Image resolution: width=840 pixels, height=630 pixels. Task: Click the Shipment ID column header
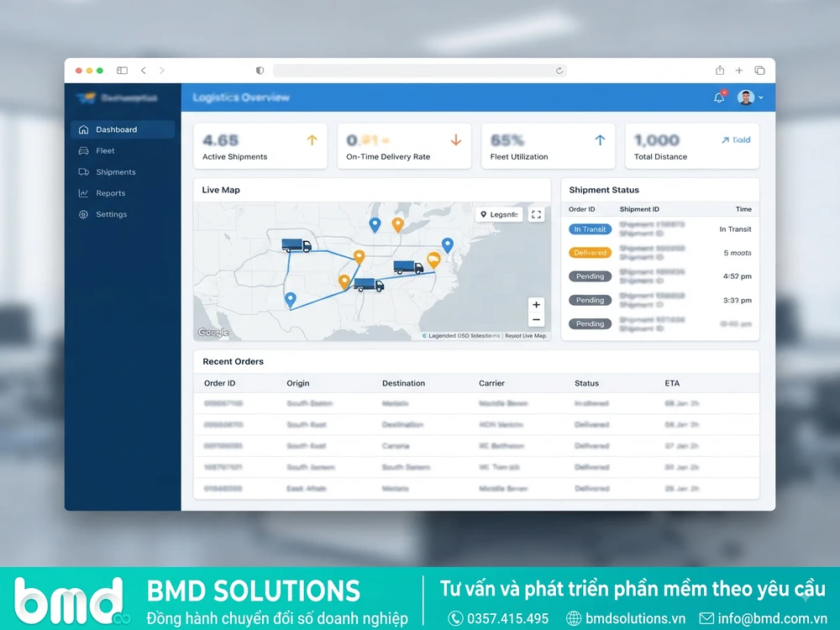(x=639, y=209)
